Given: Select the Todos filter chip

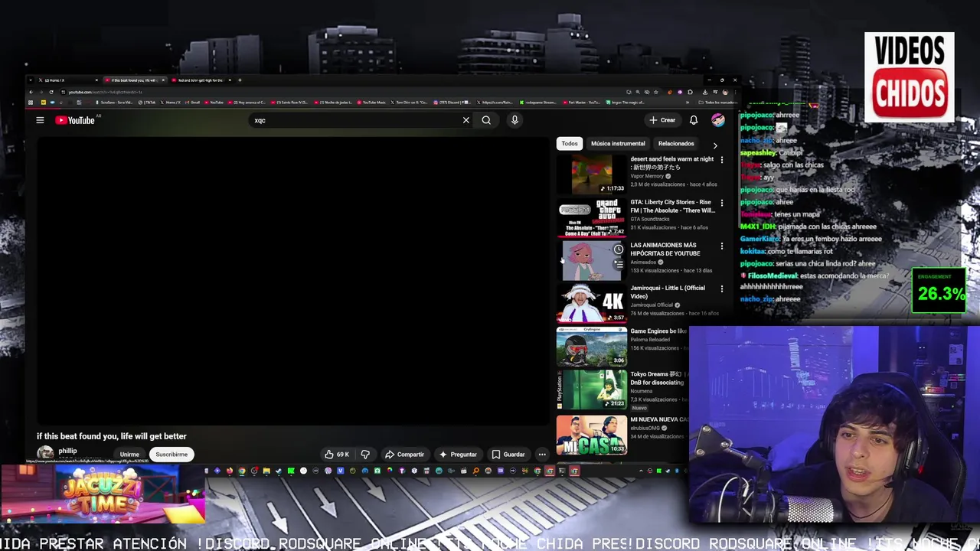Looking at the screenshot, I should pyautogui.click(x=570, y=143).
